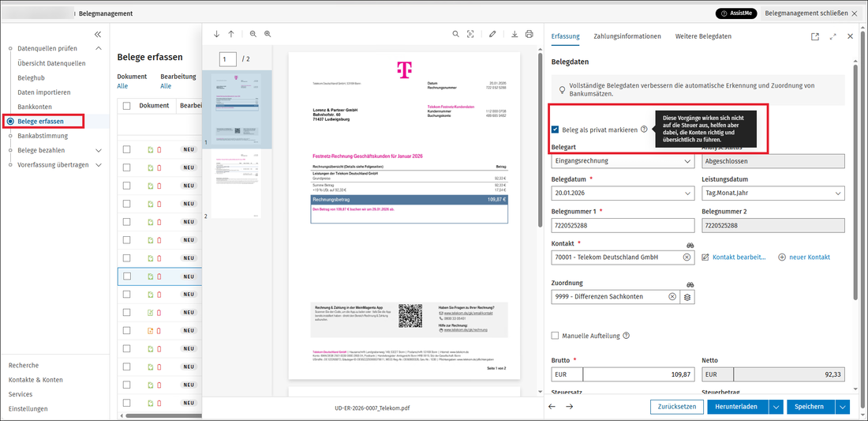Image resolution: width=868 pixels, height=421 pixels.
Task: Enable Manuelle Aufteilung checkbox
Action: 556,336
